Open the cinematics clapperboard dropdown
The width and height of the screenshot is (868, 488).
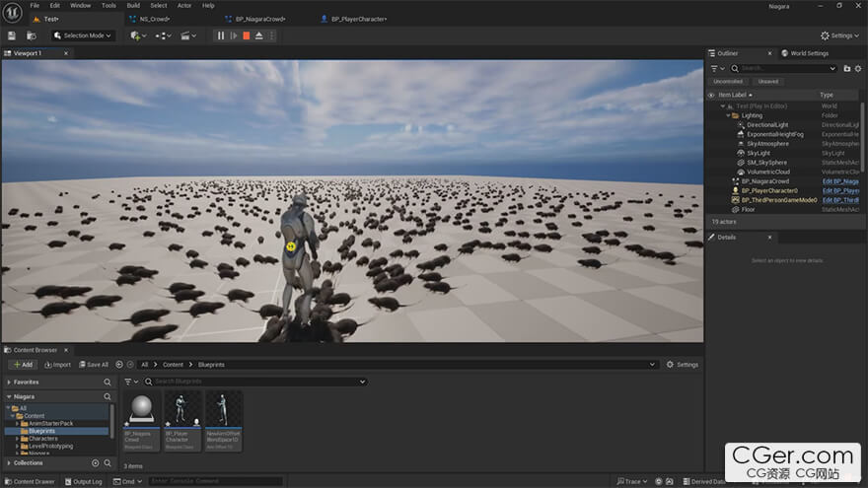click(188, 35)
